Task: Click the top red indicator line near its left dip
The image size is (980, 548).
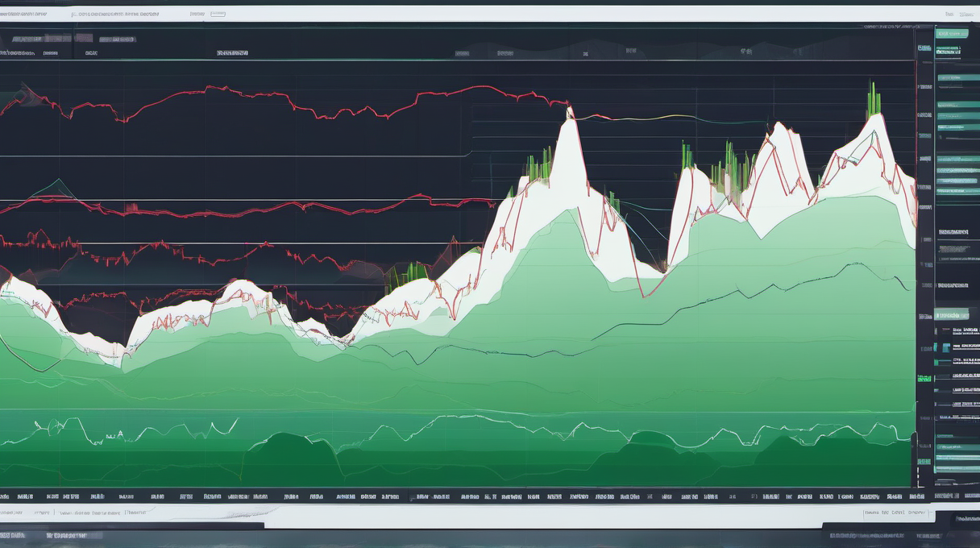Action: tap(122, 119)
